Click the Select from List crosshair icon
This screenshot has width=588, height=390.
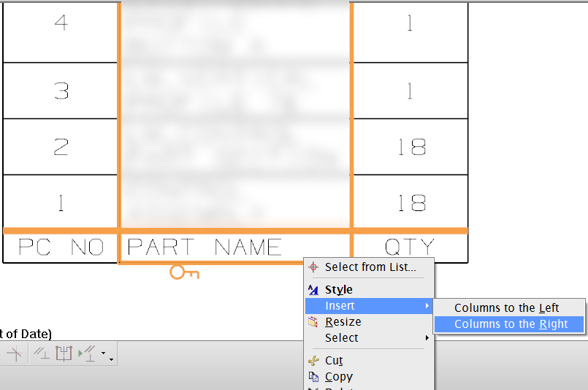pos(314,267)
